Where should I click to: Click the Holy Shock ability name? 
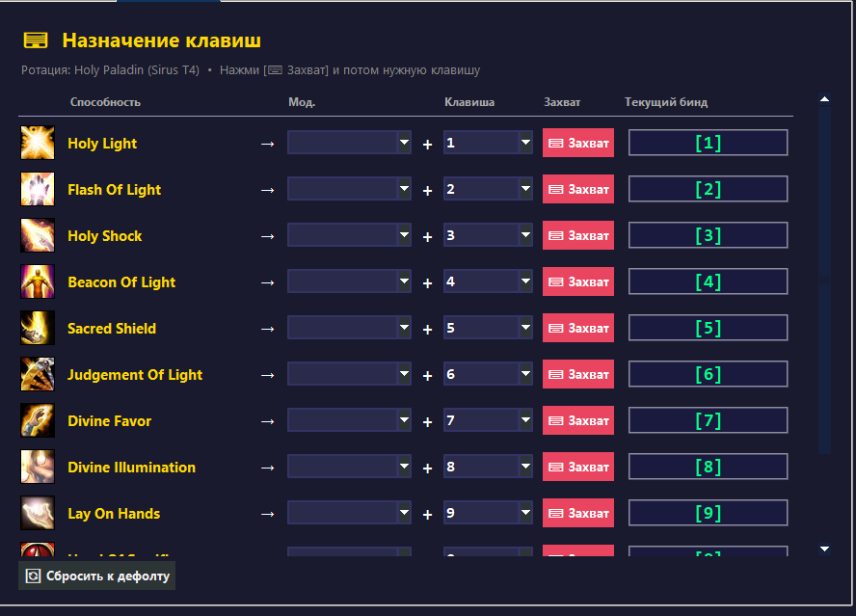click(x=105, y=236)
